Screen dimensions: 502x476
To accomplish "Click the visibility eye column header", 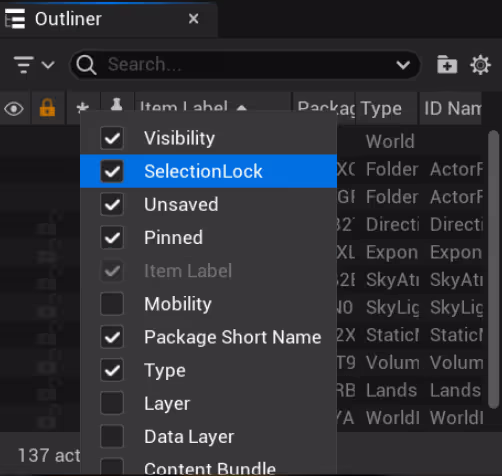I will click(x=14, y=109).
